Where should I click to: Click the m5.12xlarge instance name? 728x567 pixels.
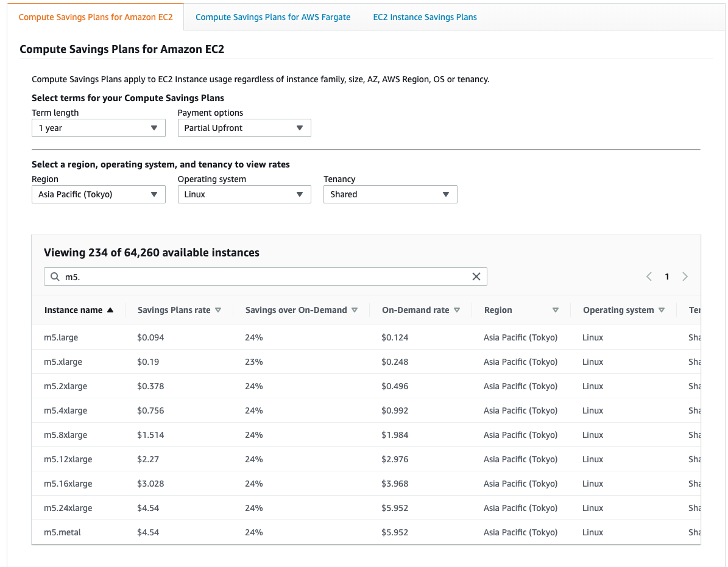(x=68, y=459)
